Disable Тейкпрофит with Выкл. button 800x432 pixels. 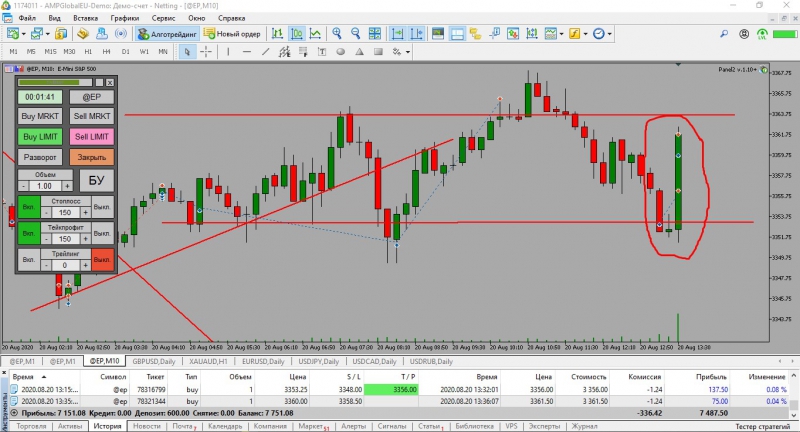click(x=102, y=233)
